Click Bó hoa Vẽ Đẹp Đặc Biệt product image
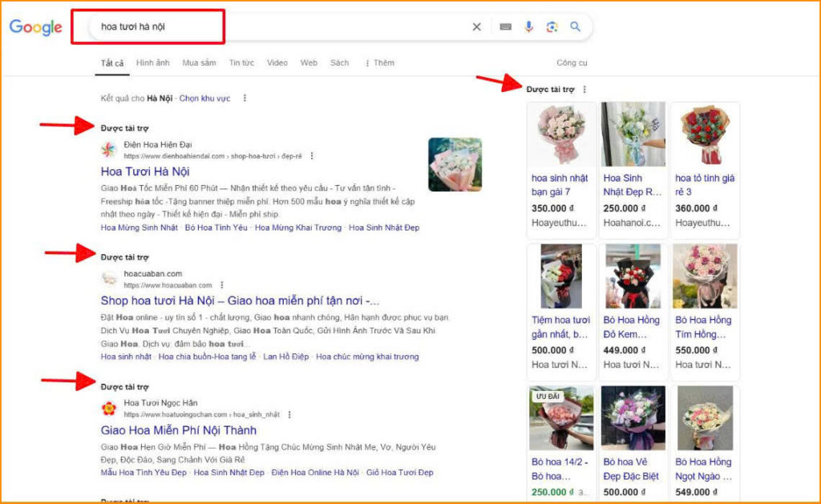 tap(633, 418)
